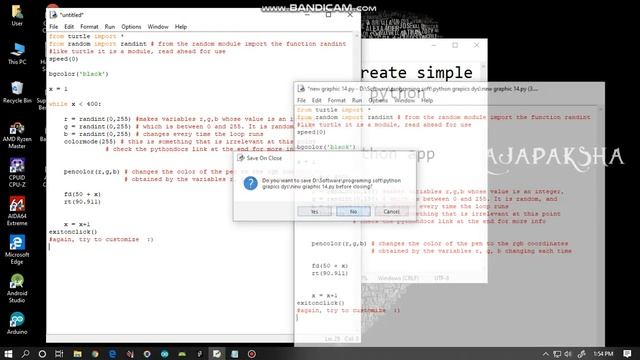Open Edit menu in untitled window
Screen dimensions: 640x360
(69, 27)
